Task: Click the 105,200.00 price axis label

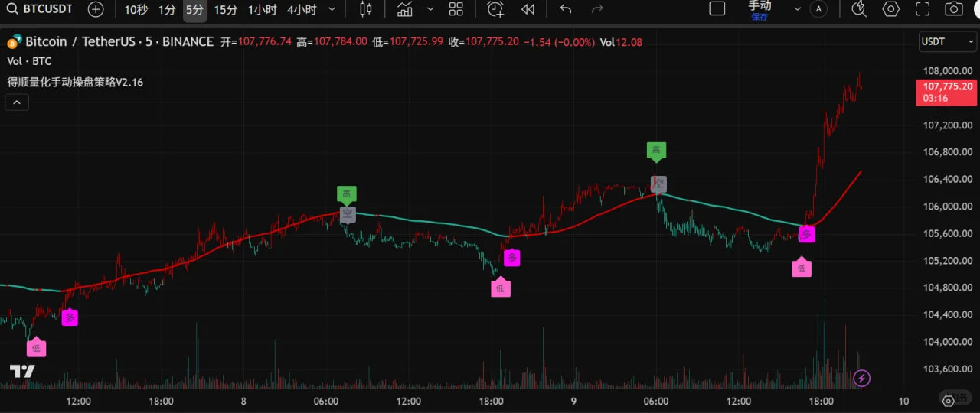Action: click(x=948, y=260)
